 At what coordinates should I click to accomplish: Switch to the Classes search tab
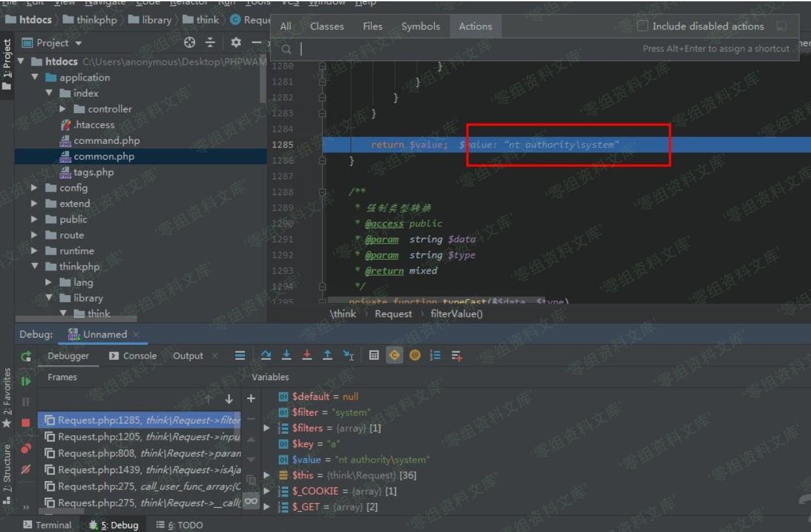[x=327, y=26]
